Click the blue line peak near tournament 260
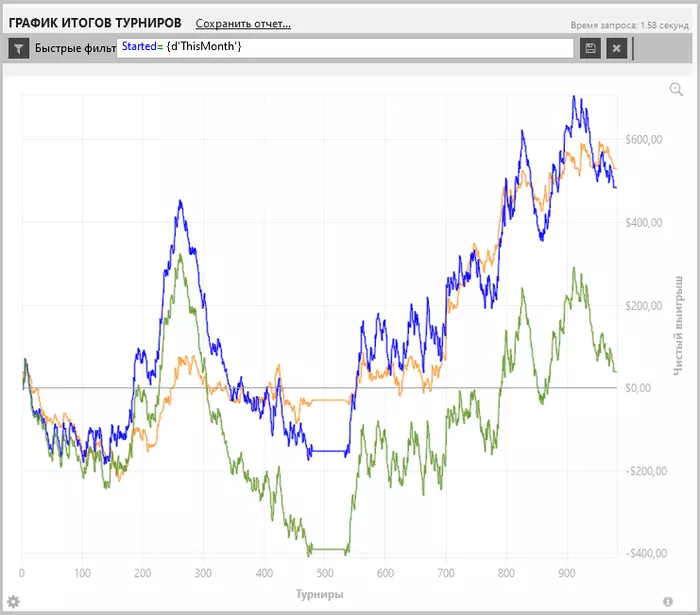 click(x=180, y=202)
